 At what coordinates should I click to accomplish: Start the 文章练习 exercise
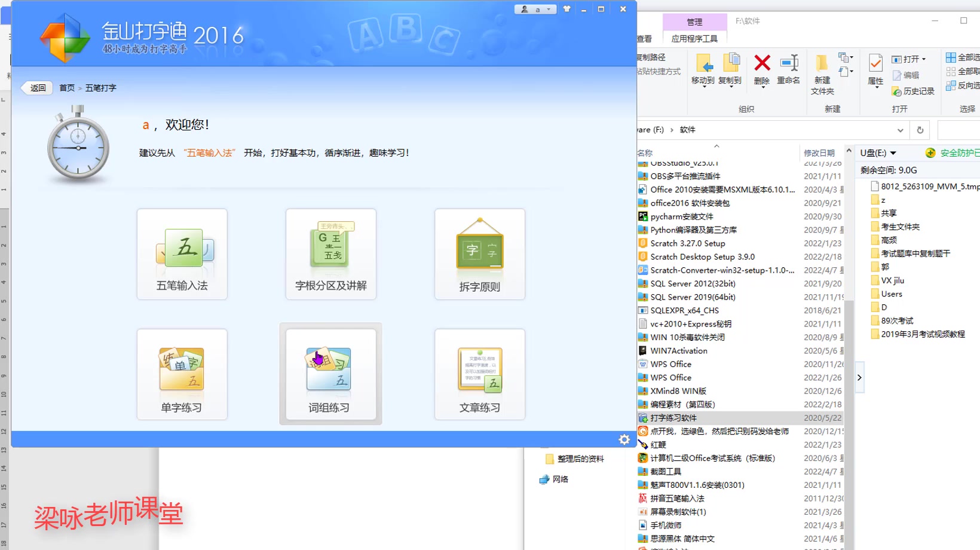coord(480,374)
